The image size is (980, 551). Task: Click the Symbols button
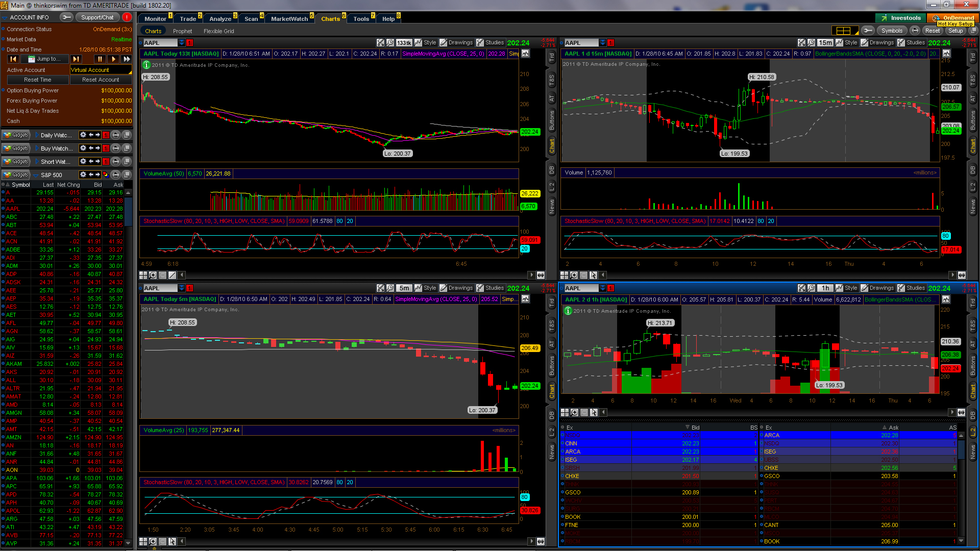891,31
